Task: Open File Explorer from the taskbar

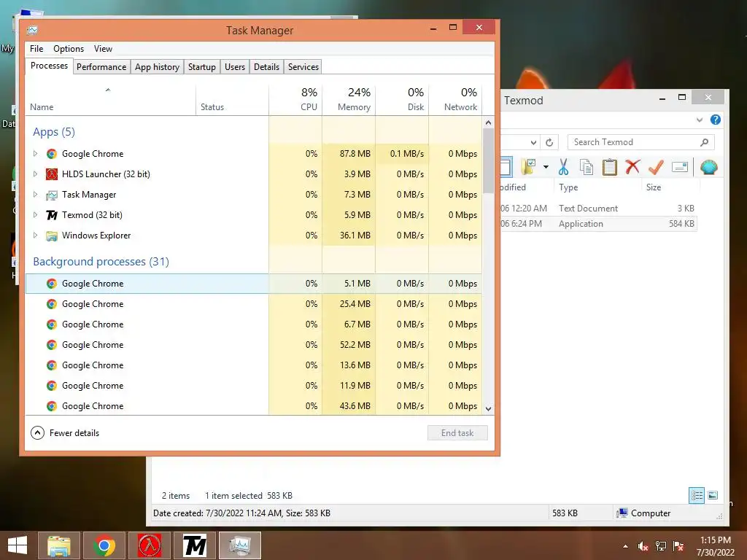Action: [58, 545]
